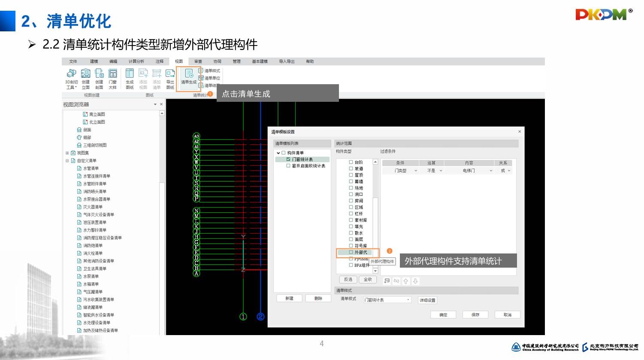
Task: Uncheck the 门窗统计表 template checkbox
Action: [288, 159]
